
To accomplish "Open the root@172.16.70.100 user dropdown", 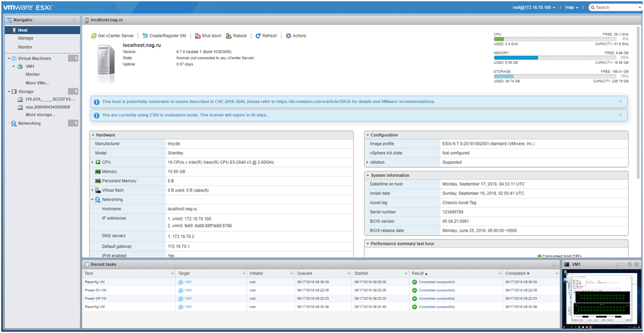I will pos(534,7).
